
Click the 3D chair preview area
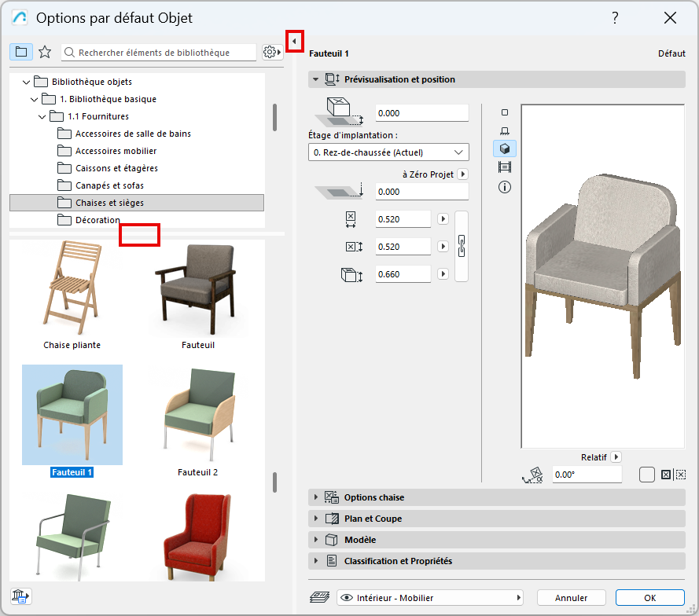[603, 276]
